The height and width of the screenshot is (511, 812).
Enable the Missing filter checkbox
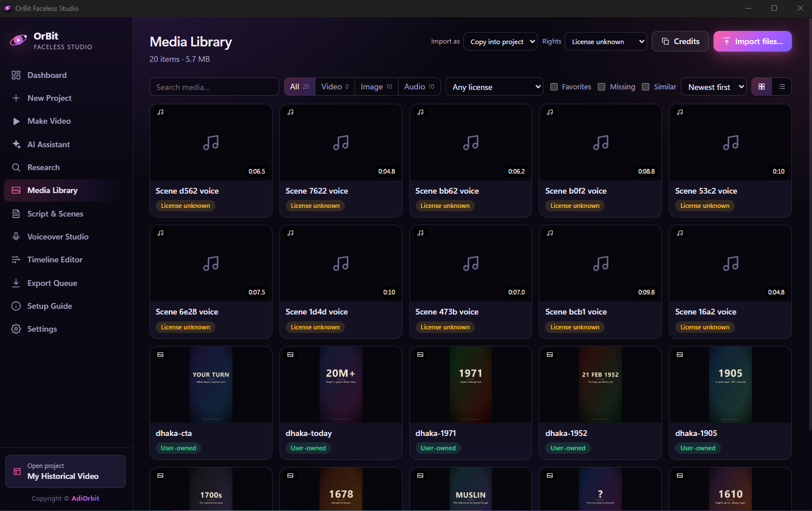(x=601, y=87)
